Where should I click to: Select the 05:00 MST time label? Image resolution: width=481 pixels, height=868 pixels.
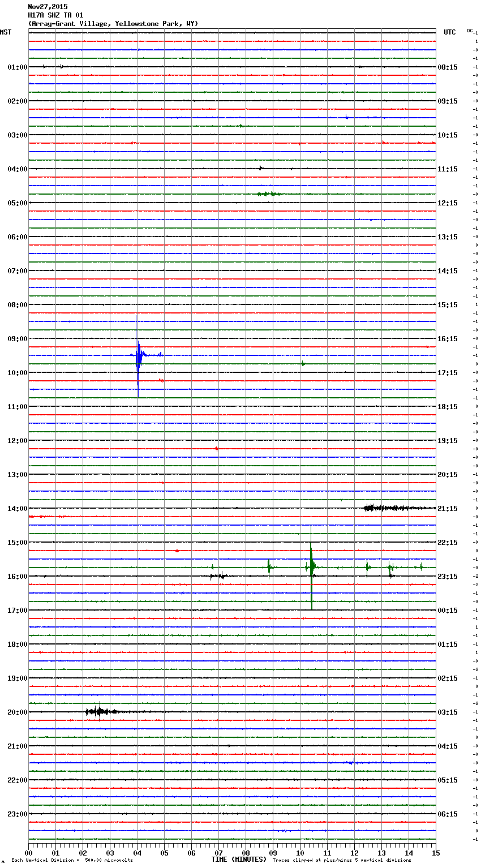point(17,203)
